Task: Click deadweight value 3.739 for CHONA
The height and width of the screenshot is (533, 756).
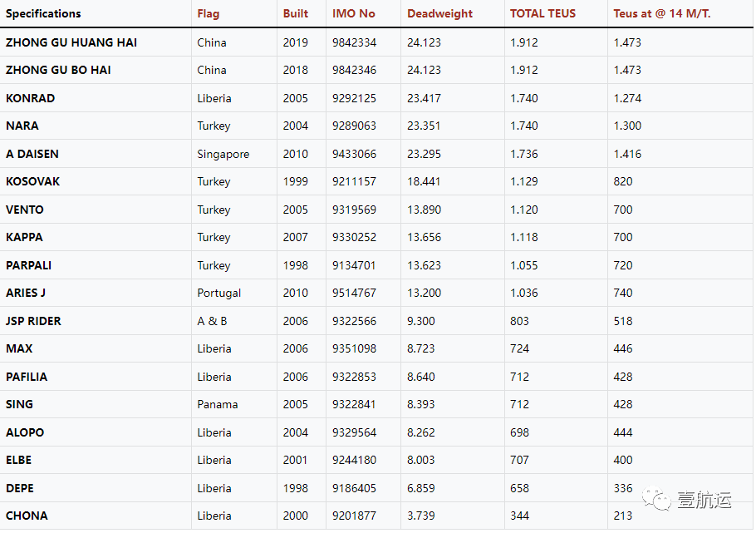Action: click(x=421, y=516)
